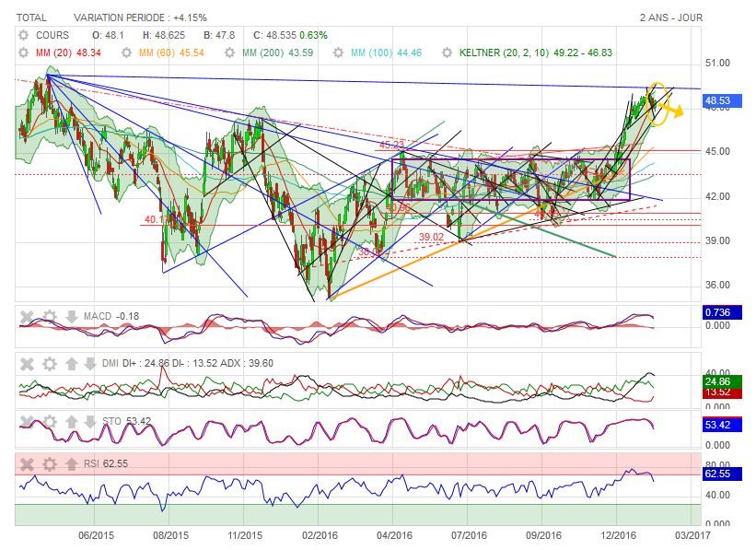756x550 pixels.
Task: Open DMI settings gear
Action: 49,364
